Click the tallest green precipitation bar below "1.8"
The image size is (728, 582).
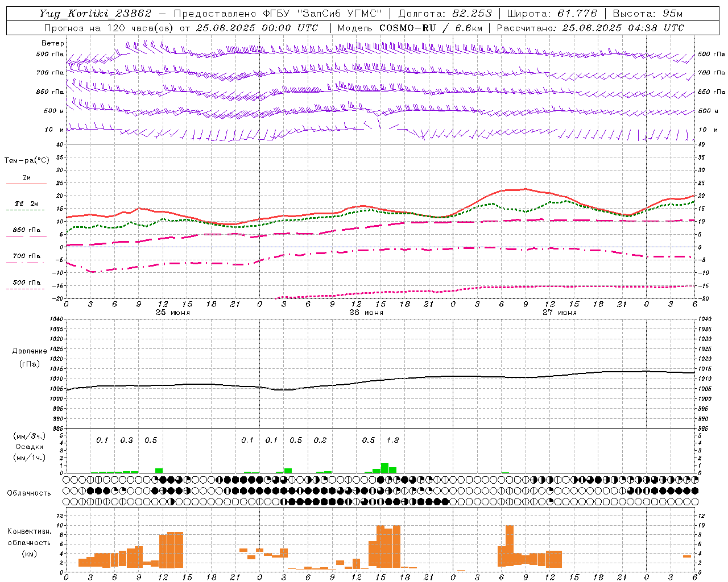[x=384, y=468]
